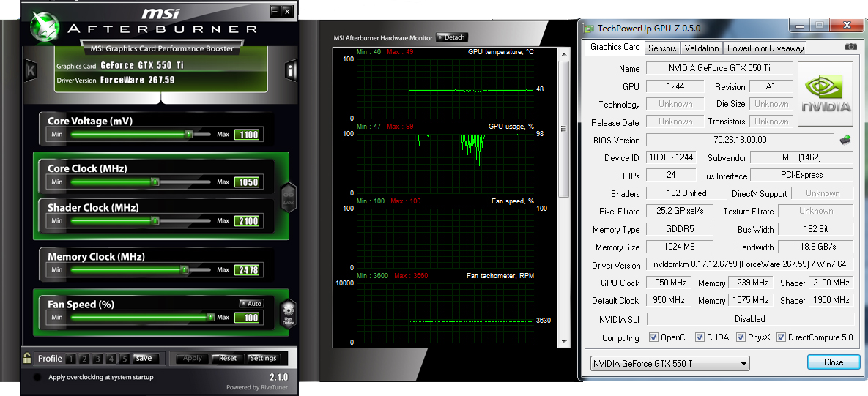Click the GPU-Z title bar app icon
The image size is (868, 396).
(589, 29)
